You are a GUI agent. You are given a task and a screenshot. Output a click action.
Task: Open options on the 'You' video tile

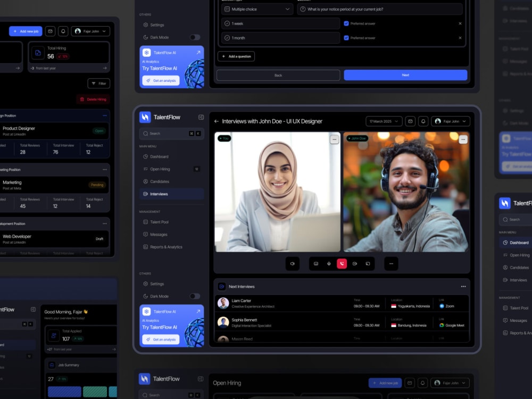coord(334,139)
